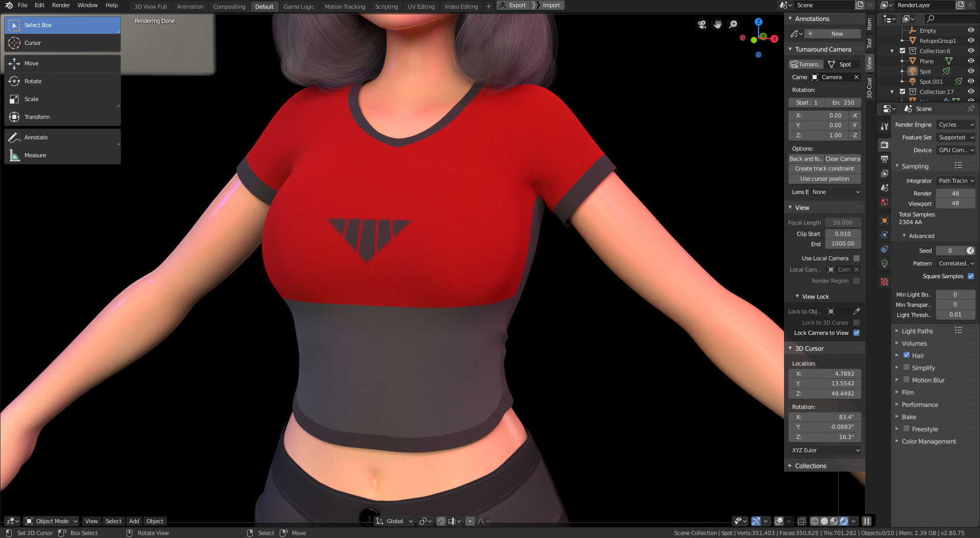This screenshot has height=538, width=980.
Task: Open the Texture properties tab
Action: pos(885,282)
